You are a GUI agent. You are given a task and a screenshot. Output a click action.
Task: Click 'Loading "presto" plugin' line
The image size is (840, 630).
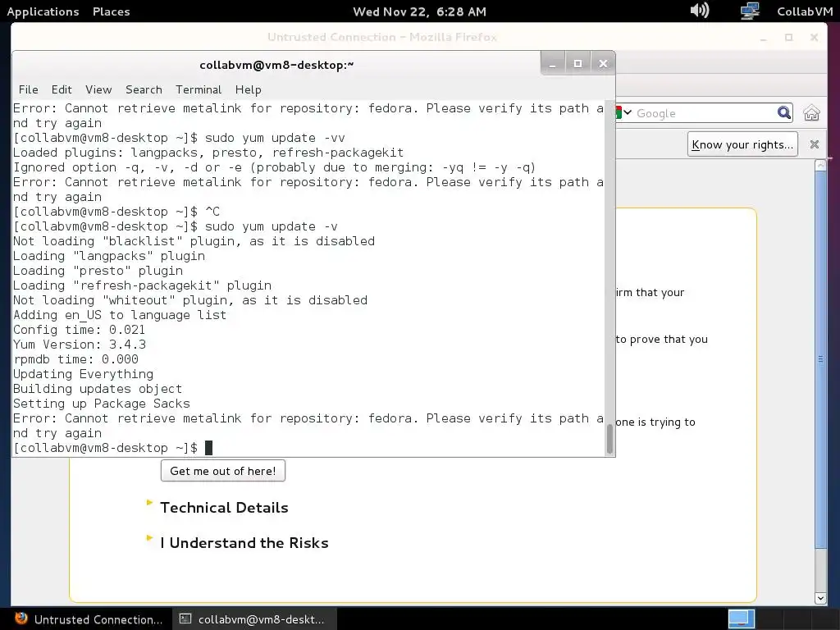click(98, 271)
